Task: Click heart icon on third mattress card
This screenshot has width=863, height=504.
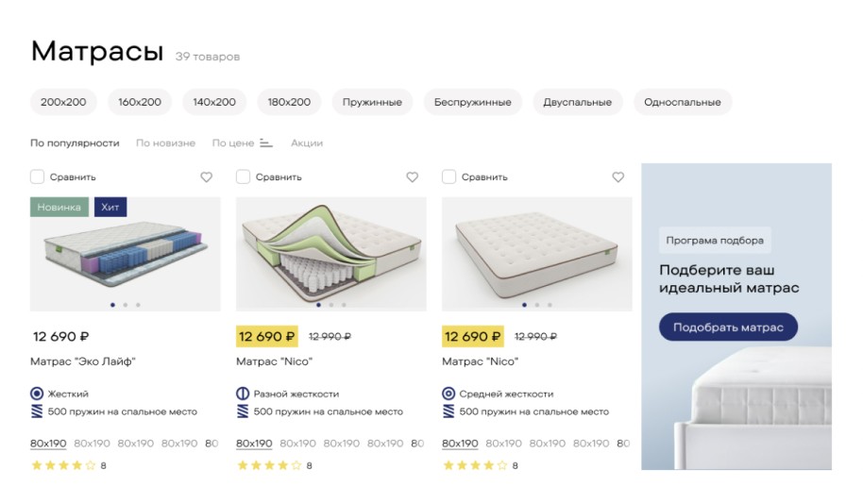Action: 618,177
